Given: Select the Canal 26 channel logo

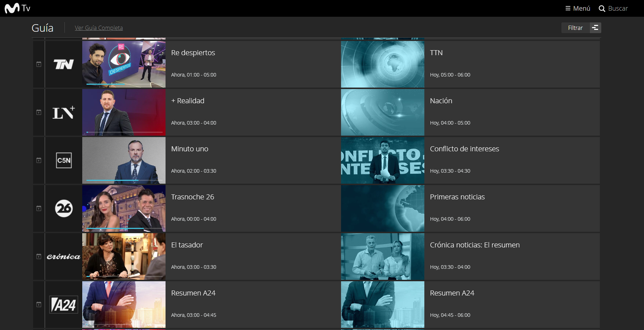Looking at the screenshot, I should pos(64,209).
